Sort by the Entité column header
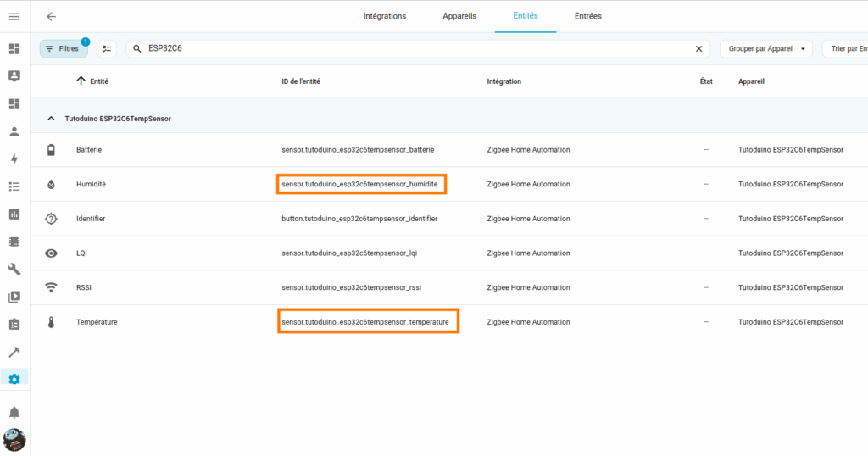This screenshot has height=456, width=868. (x=92, y=81)
